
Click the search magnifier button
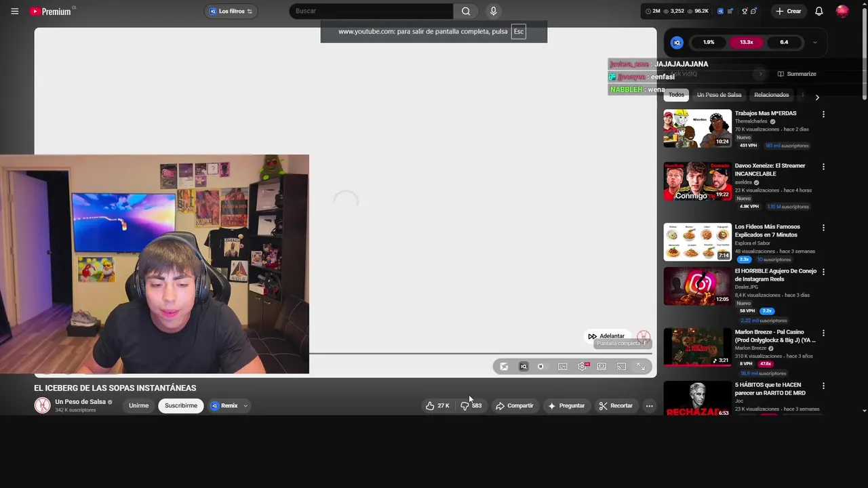pos(466,11)
